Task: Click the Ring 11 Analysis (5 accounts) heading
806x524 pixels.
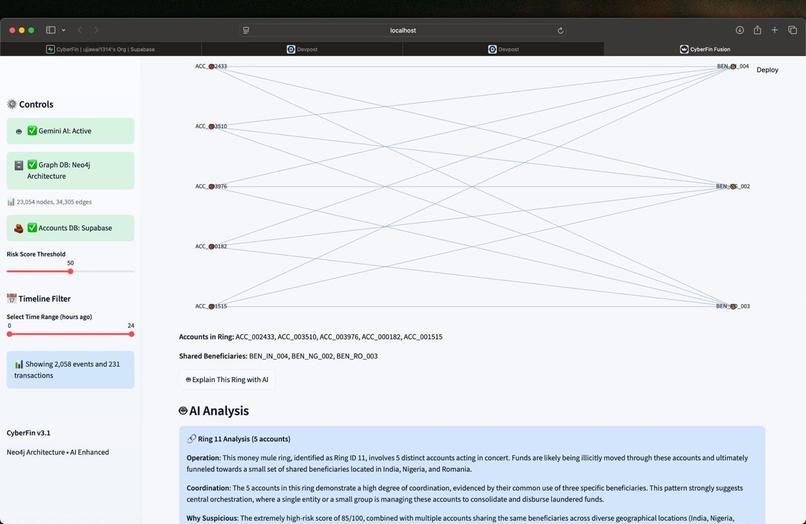Action: pyautogui.click(x=244, y=439)
